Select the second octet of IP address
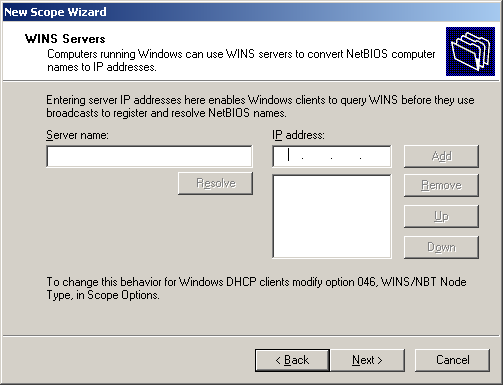503x385 pixels. click(x=317, y=156)
